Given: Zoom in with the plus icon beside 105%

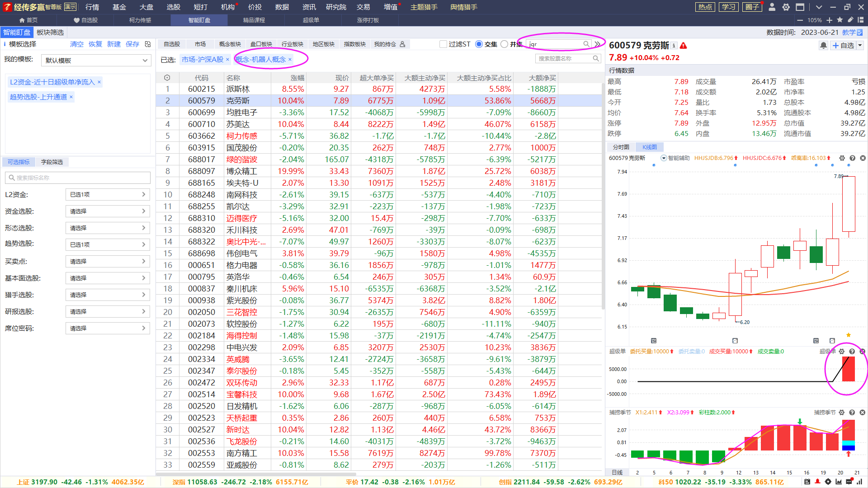Looking at the screenshot, I should click(x=830, y=20).
